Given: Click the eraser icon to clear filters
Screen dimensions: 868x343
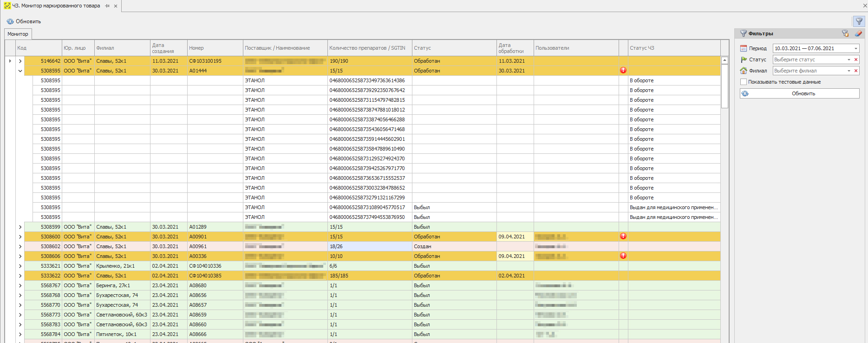Looking at the screenshot, I should tap(858, 33).
